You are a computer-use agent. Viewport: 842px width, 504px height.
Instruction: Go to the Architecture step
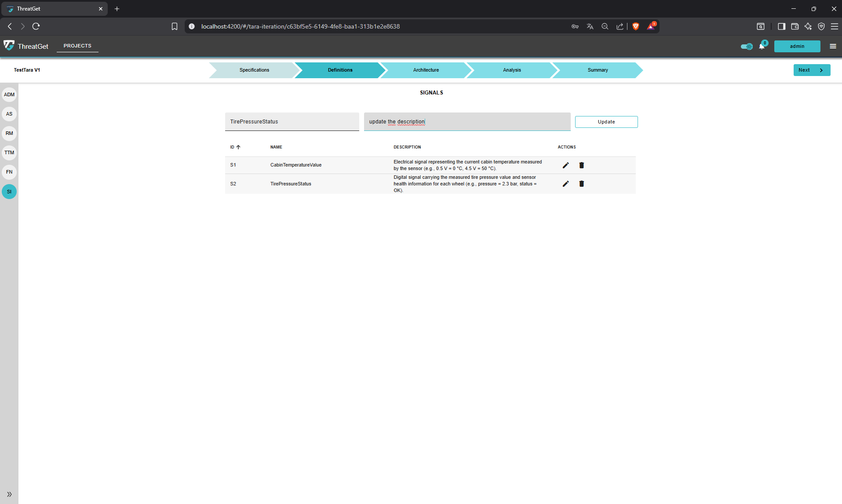pyautogui.click(x=426, y=70)
